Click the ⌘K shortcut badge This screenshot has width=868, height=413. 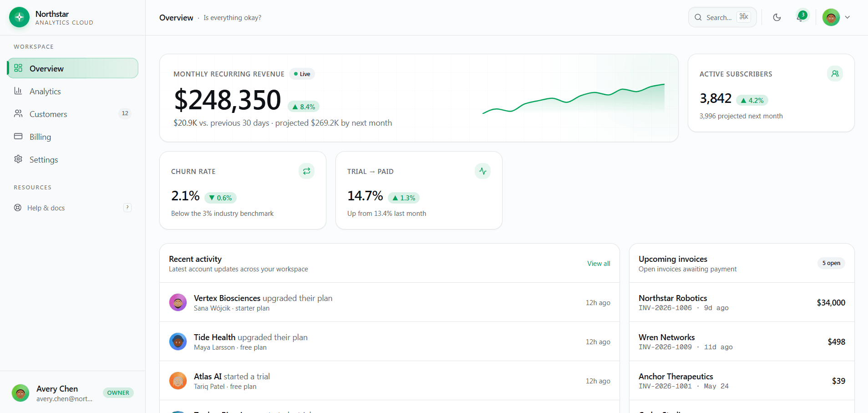[744, 17]
